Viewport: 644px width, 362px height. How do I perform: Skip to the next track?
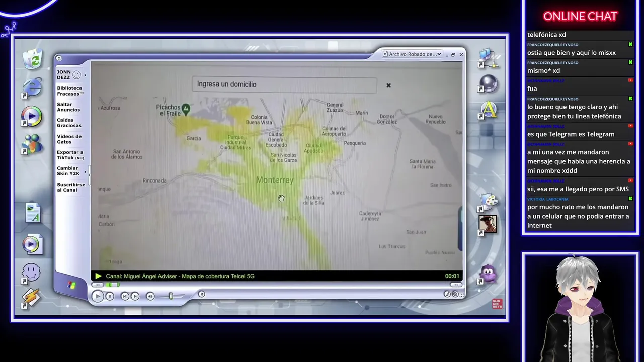click(135, 296)
